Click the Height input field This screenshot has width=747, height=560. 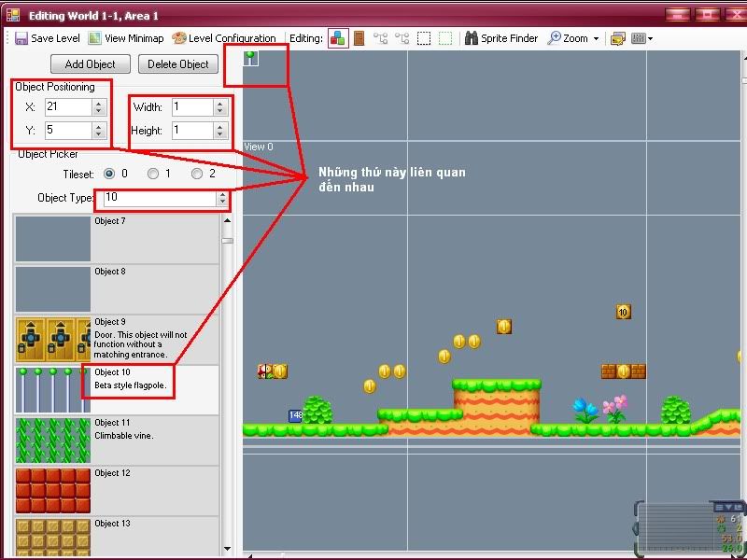(x=192, y=130)
